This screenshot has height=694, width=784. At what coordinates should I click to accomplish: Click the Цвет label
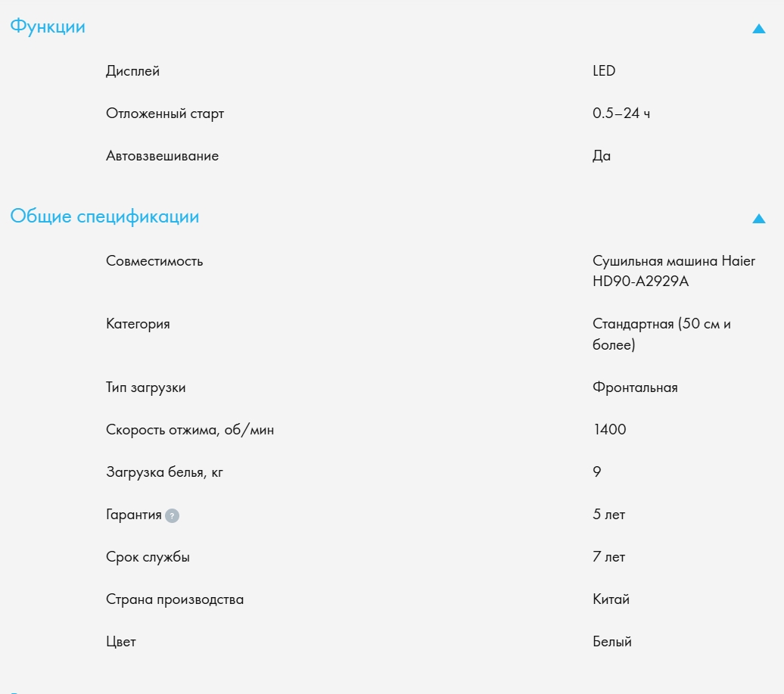point(121,642)
